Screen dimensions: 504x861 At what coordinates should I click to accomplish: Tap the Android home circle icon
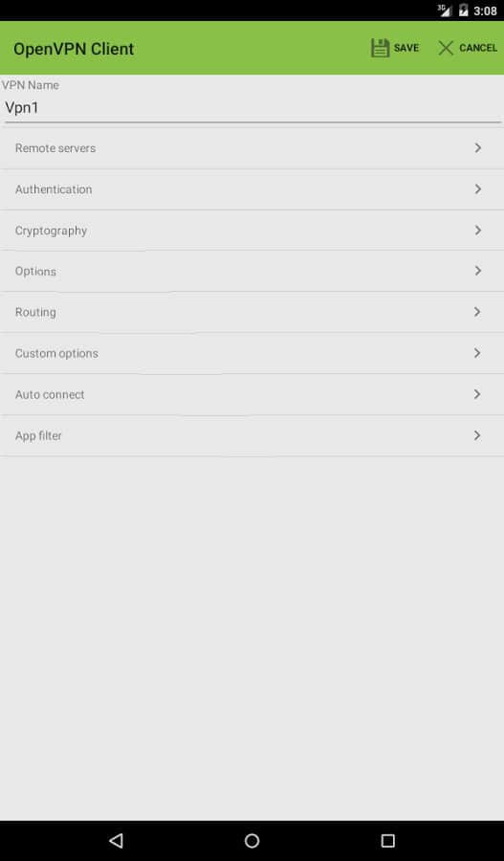pos(252,840)
